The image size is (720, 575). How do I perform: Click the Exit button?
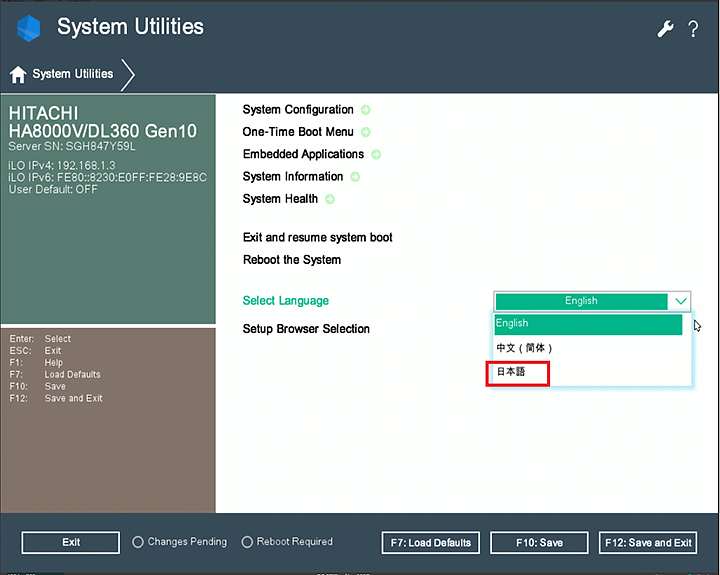pos(71,542)
